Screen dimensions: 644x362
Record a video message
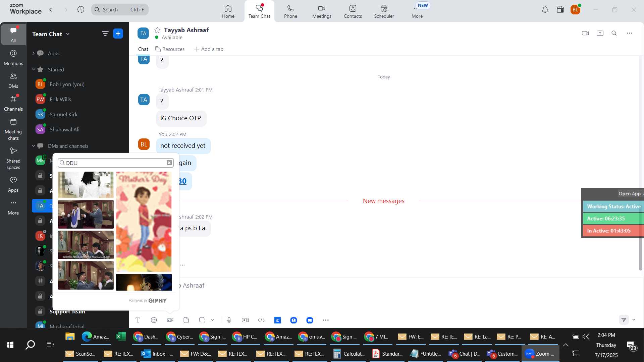click(245, 320)
